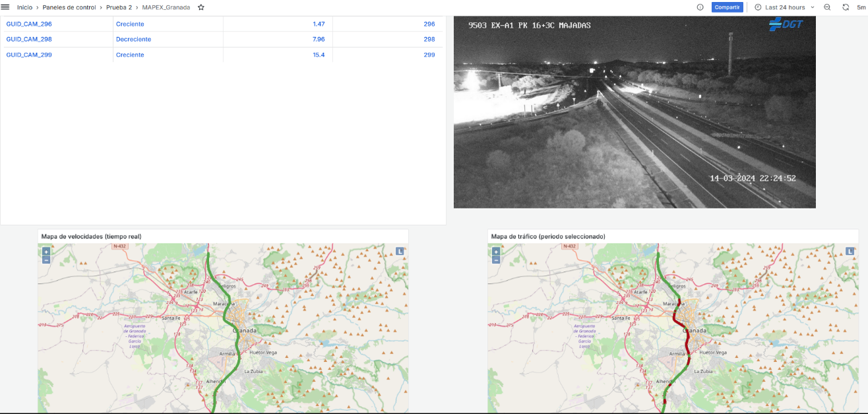Click the Creciente value for GUID_CAM_299
The image size is (868, 414).
[x=130, y=55]
